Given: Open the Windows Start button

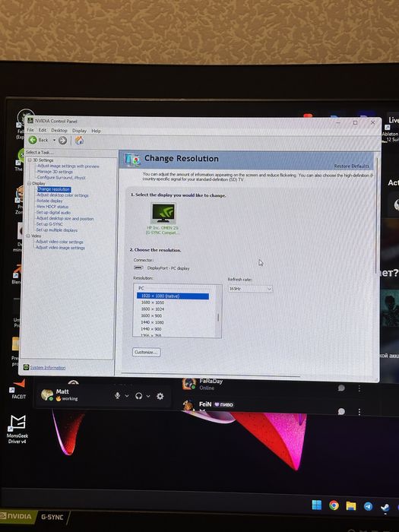Looking at the screenshot, I should tap(317, 505).
